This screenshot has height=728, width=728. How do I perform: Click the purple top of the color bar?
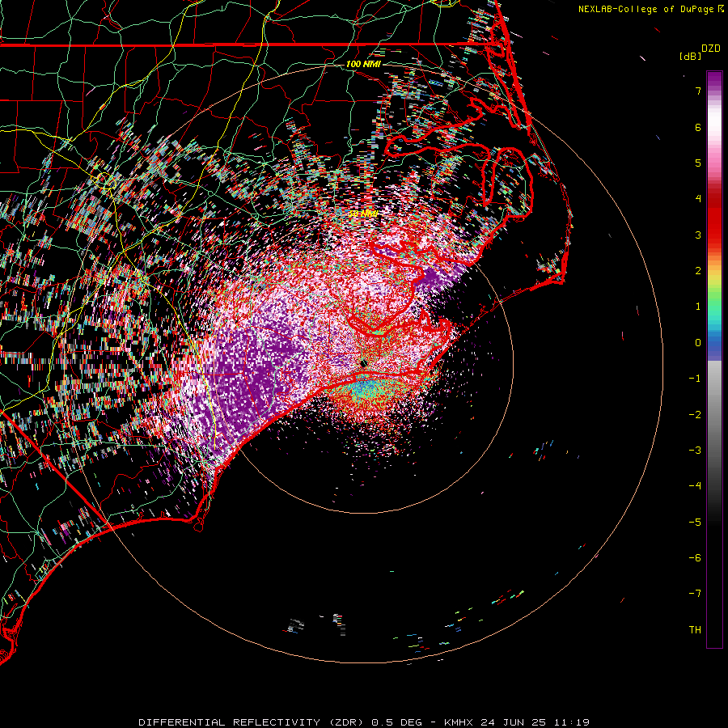click(714, 79)
